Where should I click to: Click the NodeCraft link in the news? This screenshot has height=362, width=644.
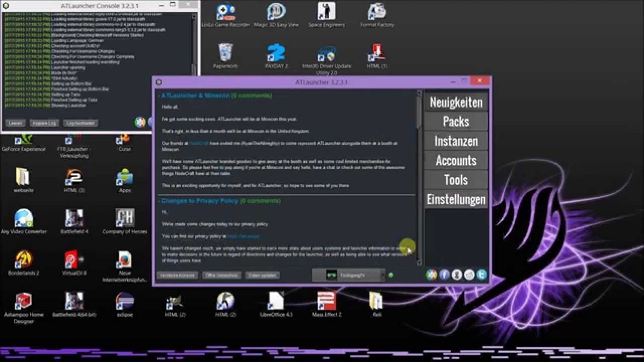(x=199, y=143)
